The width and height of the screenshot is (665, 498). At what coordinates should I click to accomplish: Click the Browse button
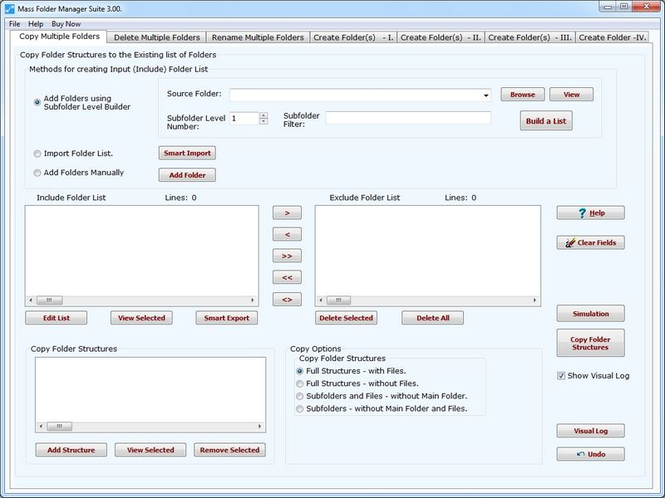tap(522, 94)
